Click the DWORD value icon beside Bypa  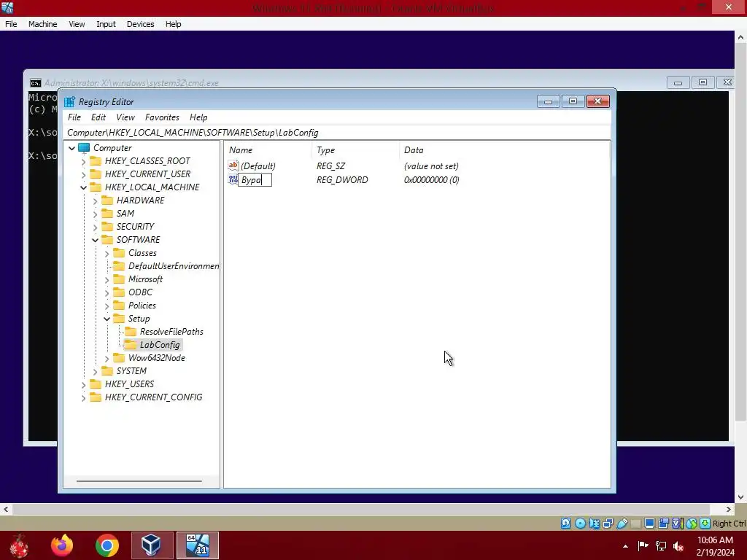pos(233,179)
